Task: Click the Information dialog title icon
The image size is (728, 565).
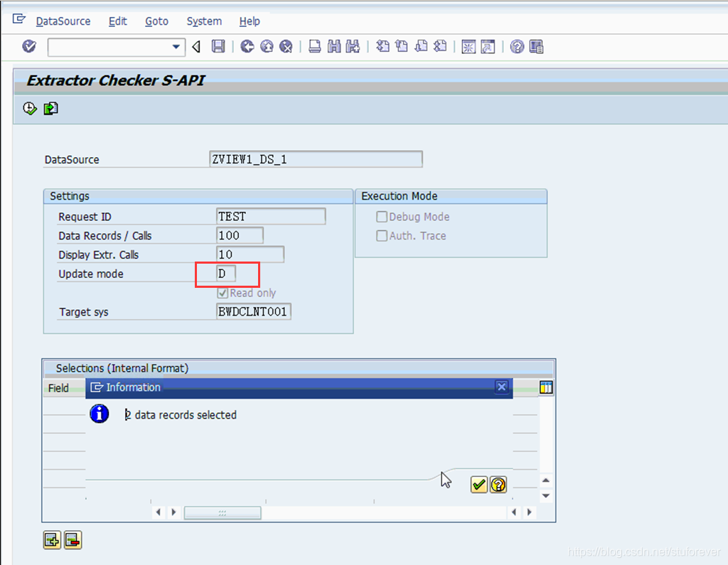Action: 97,387
